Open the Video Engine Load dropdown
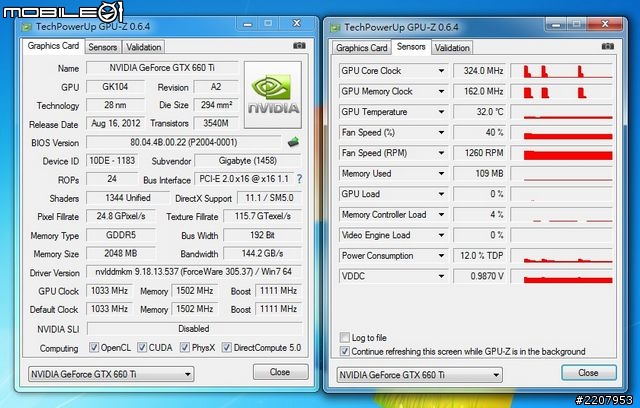This screenshot has width=640, height=408. point(441,235)
